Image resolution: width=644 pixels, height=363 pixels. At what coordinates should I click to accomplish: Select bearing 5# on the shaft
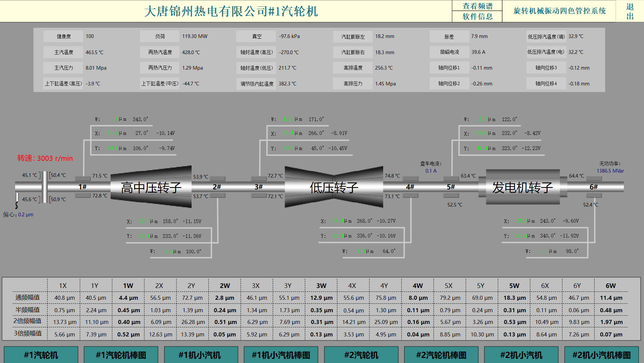pyautogui.click(x=451, y=187)
